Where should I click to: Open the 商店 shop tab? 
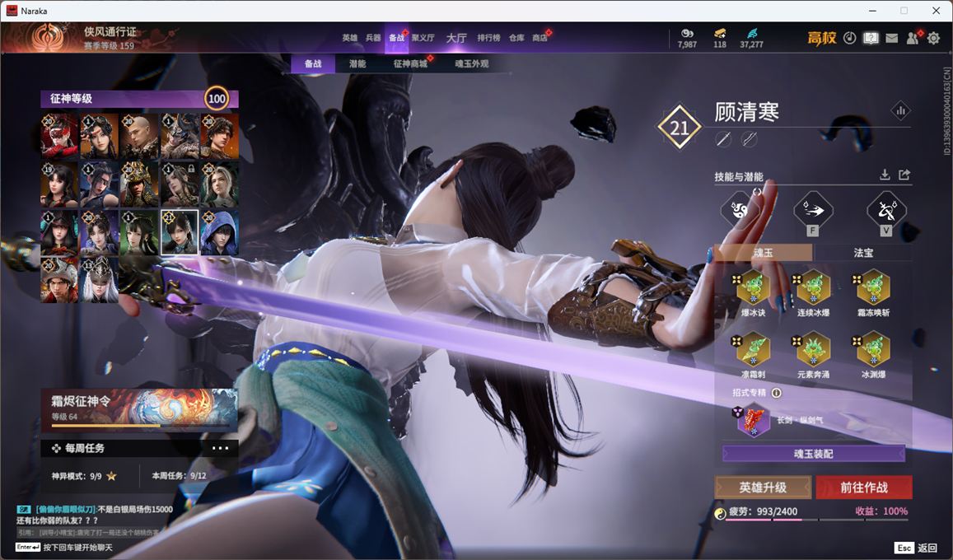coord(540,38)
